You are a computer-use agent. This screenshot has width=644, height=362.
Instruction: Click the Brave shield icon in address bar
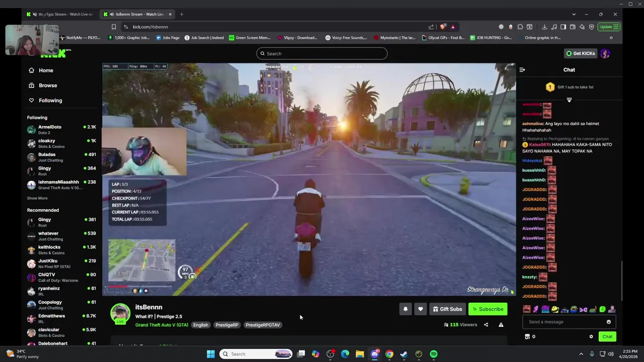pyautogui.click(x=443, y=27)
